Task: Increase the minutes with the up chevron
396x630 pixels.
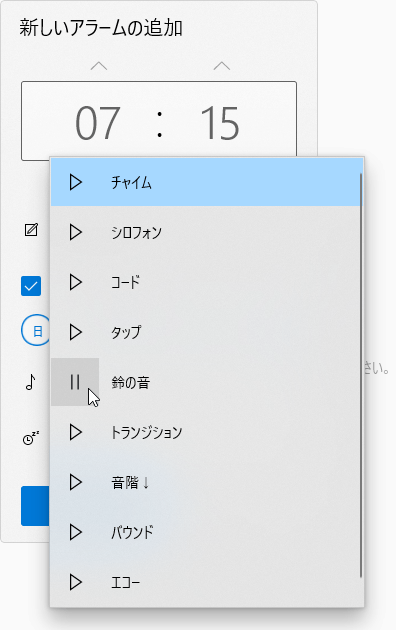Action: coord(222,65)
